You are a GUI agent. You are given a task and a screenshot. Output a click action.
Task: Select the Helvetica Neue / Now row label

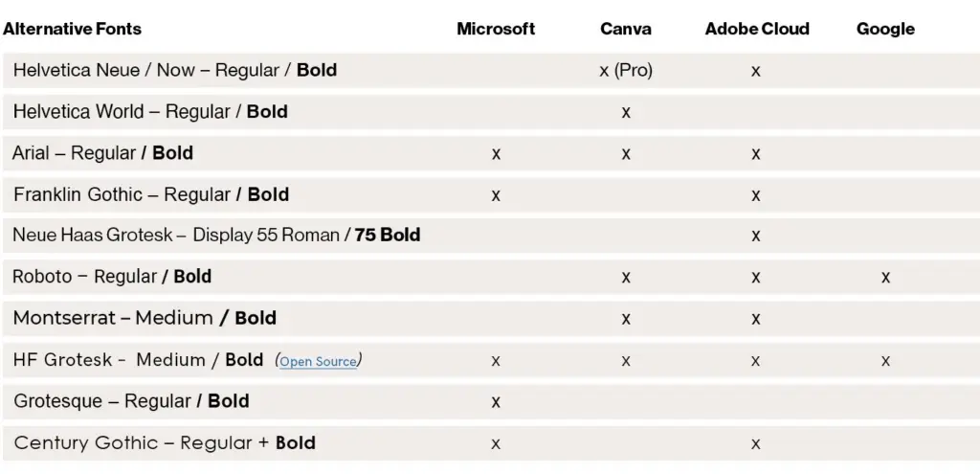[175, 70]
